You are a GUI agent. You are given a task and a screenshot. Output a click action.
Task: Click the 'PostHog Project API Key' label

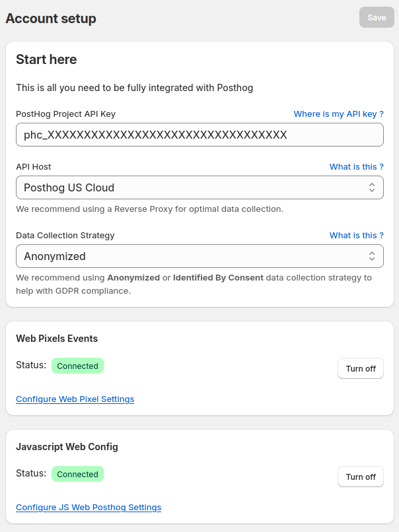(65, 114)
